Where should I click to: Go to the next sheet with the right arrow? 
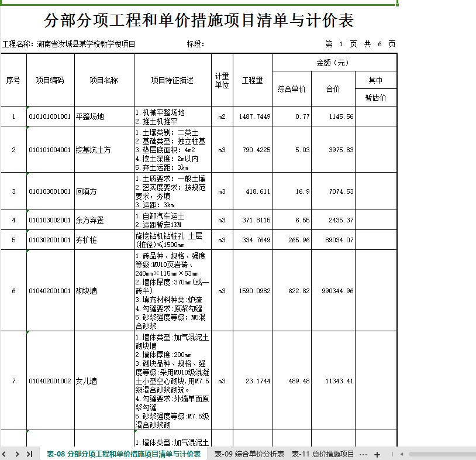click(17, 454)
